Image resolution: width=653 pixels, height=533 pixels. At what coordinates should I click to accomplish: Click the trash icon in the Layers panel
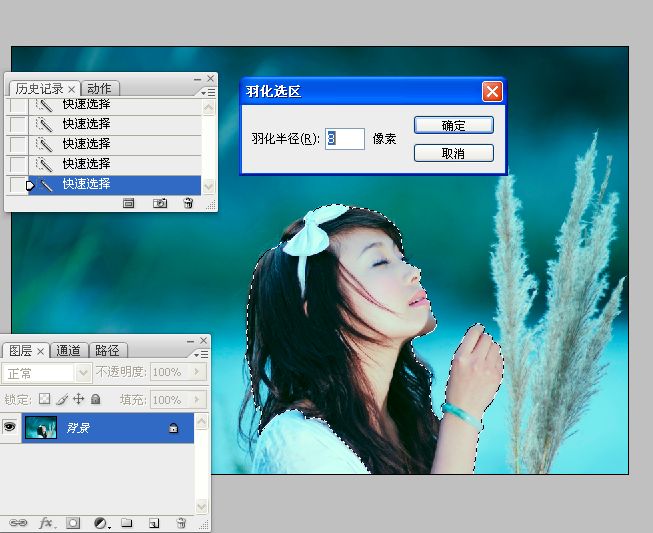[x=181, y=522]
